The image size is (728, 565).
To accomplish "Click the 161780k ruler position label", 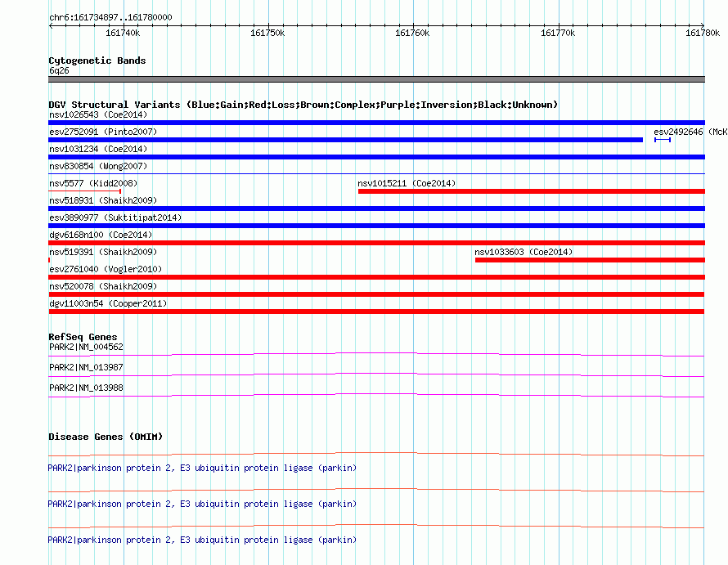I will 703,33.
